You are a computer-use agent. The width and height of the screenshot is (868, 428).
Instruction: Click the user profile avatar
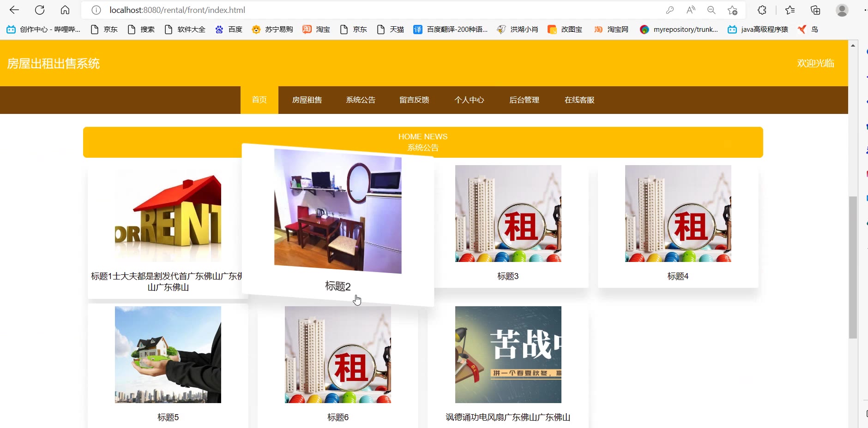point(842,10)
